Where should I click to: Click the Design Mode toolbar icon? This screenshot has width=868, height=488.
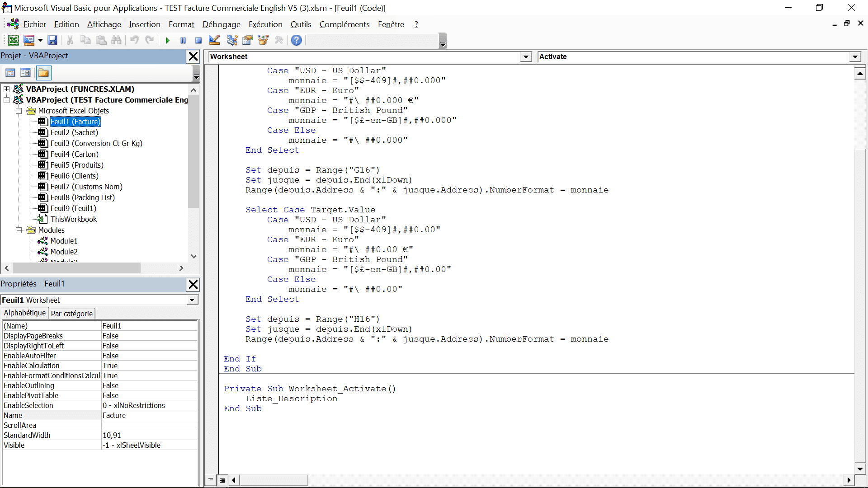point(214,40)
